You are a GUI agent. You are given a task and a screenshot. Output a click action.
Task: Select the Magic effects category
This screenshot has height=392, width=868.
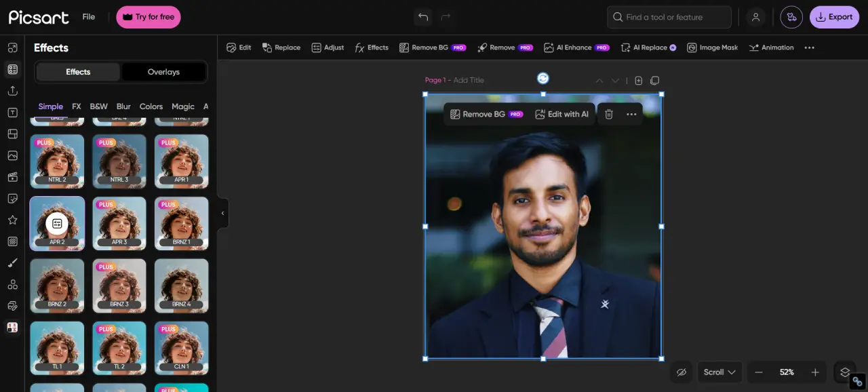pos(183,106)
